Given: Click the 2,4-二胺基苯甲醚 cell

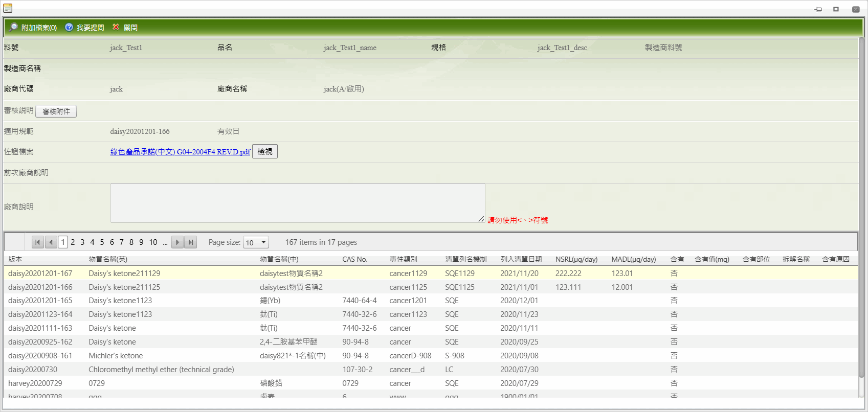Looking at the screenshot, I should 288,342.
